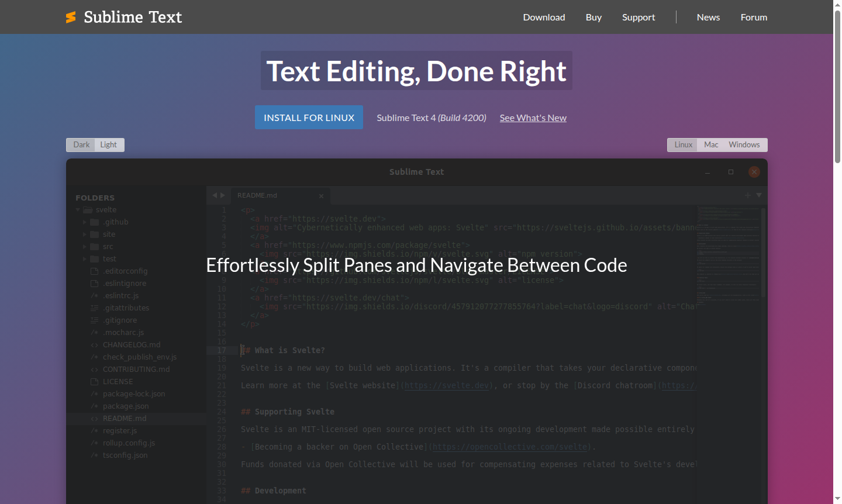Open the See What's New link
842x504 pixels.
click(533, 118)
